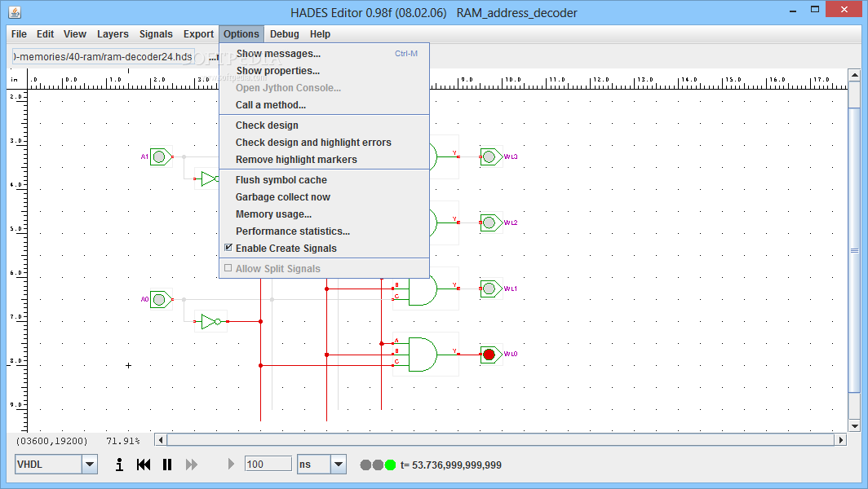This screenshot has height=489, width=868.
Task: Select Flush symbol cache
Action: point(325,180)
